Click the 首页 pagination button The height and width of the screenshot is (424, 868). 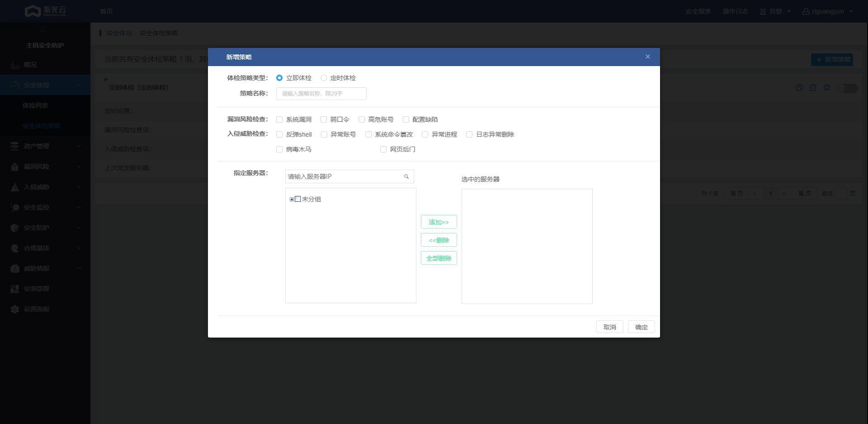(x=736, y=194)
